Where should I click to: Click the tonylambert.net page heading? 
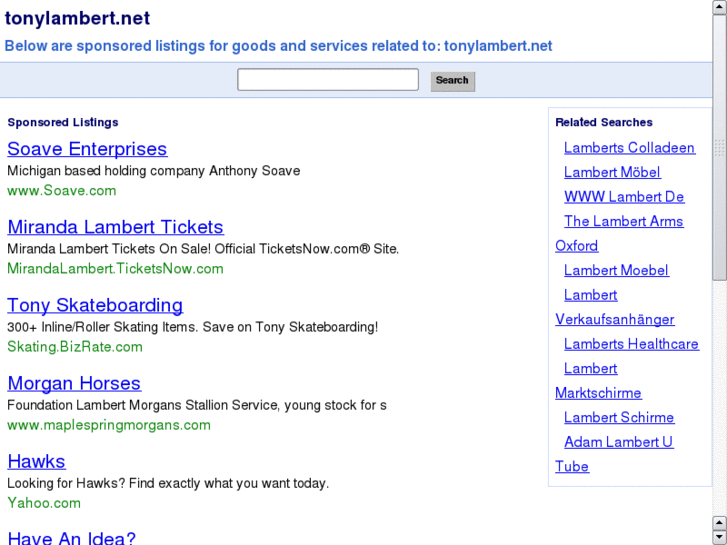click(x=77, y=19)
